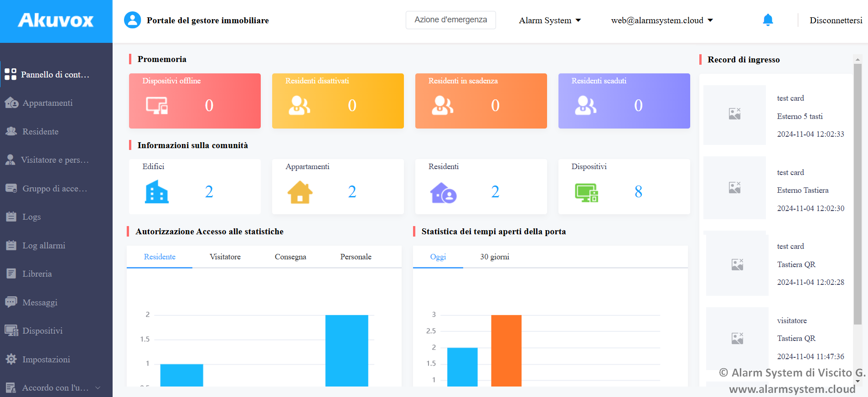The image size is (868, 397).
Task: Click the Esterno Tastiera record thumbnail
Action: point(734,188)
